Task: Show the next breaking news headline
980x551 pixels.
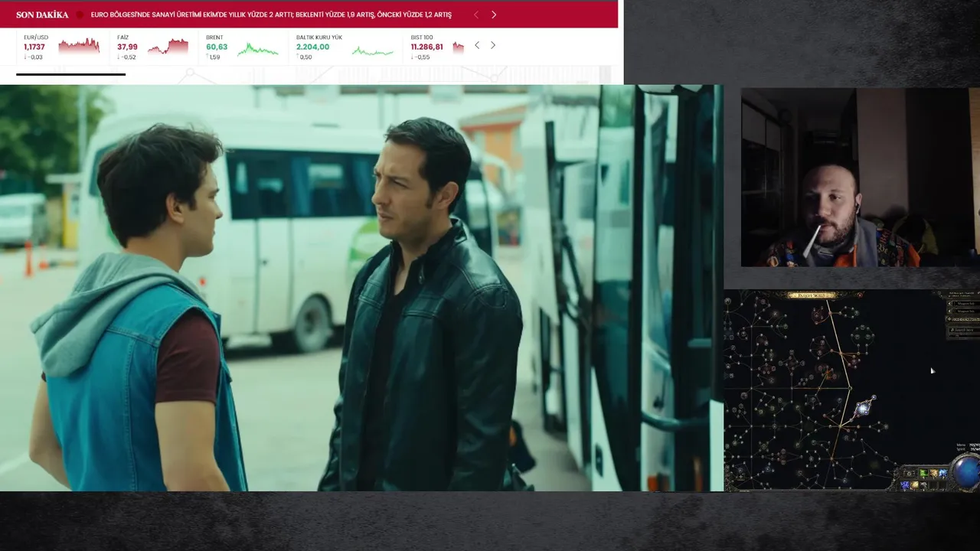Action: click(x=494, y=15)
